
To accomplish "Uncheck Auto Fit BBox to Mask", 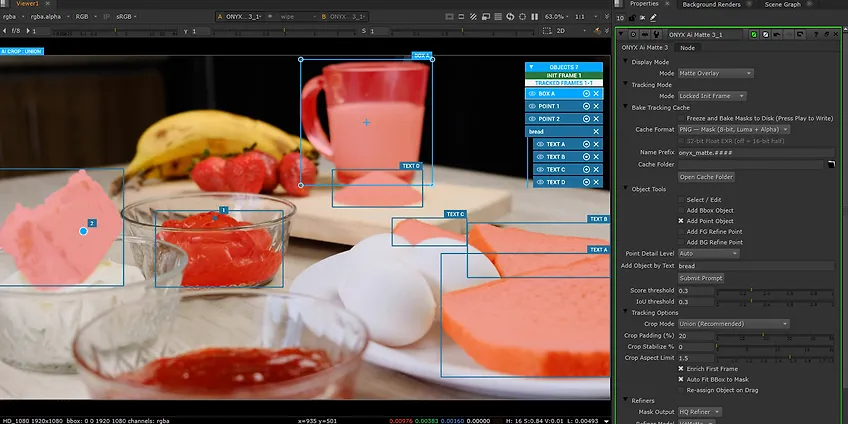I will point(681,379).
